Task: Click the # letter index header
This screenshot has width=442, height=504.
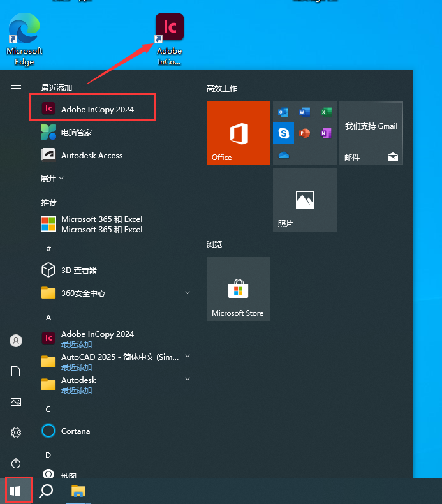Action: (x=48, y=248)
